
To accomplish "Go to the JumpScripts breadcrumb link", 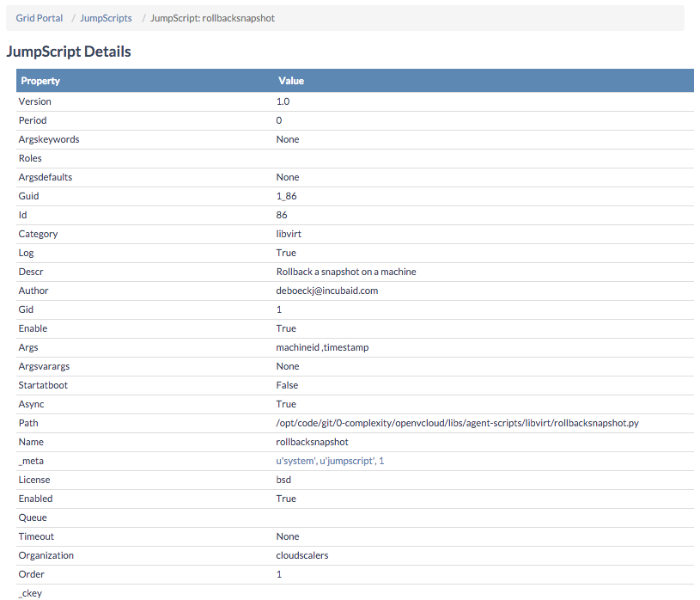I will [x=106, y=18].
